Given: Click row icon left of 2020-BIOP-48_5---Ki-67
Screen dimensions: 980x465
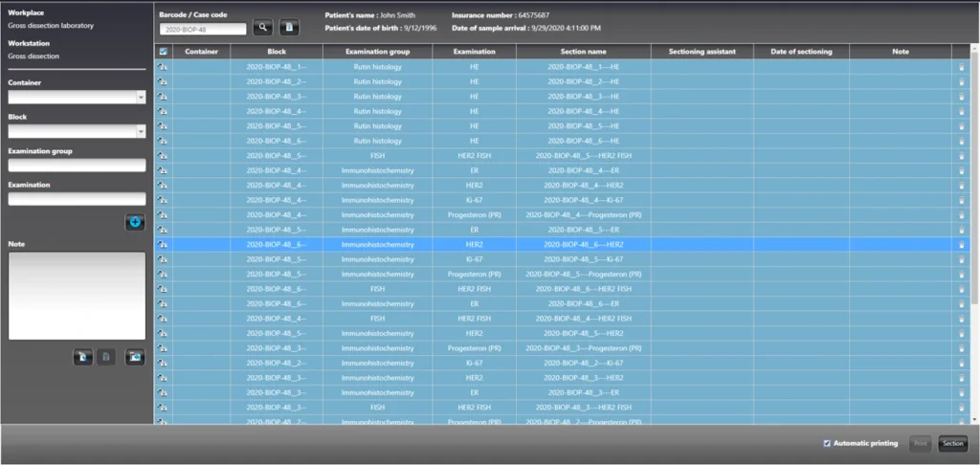Looking at the screenshot, I should pyautogui.click(x=163, y=259).
